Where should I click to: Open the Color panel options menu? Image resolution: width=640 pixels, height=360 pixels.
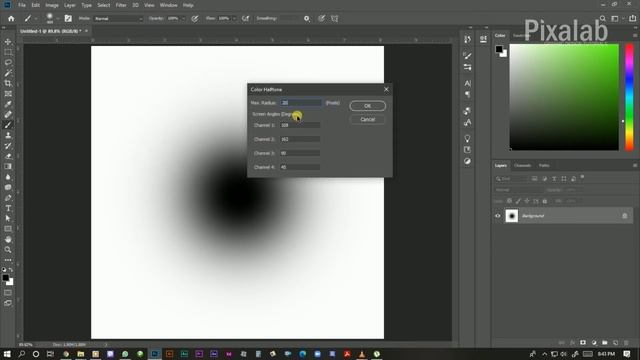point(635,36)
